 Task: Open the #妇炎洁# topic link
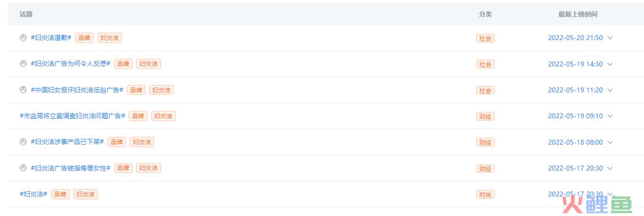tap(33, 194)
